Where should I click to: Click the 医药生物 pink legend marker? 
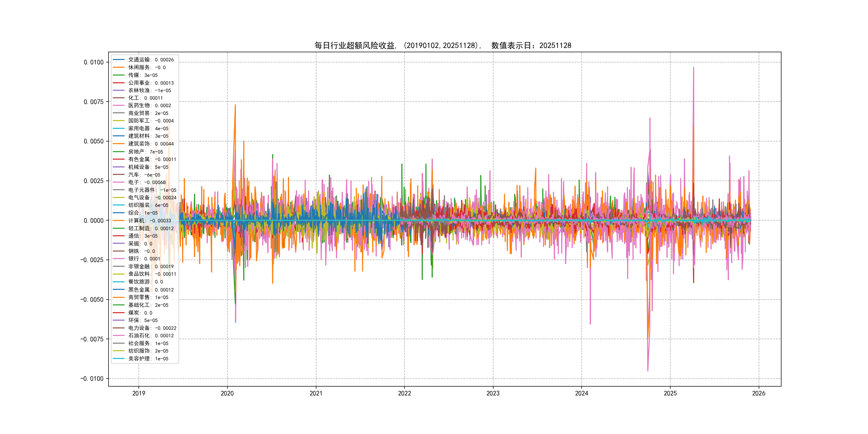119,106
